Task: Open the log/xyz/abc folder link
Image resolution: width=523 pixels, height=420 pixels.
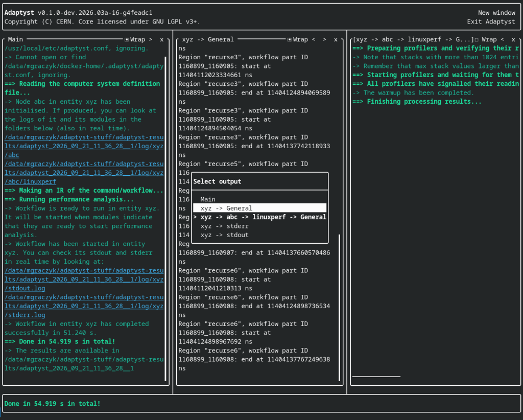Action: pos(84,146)
